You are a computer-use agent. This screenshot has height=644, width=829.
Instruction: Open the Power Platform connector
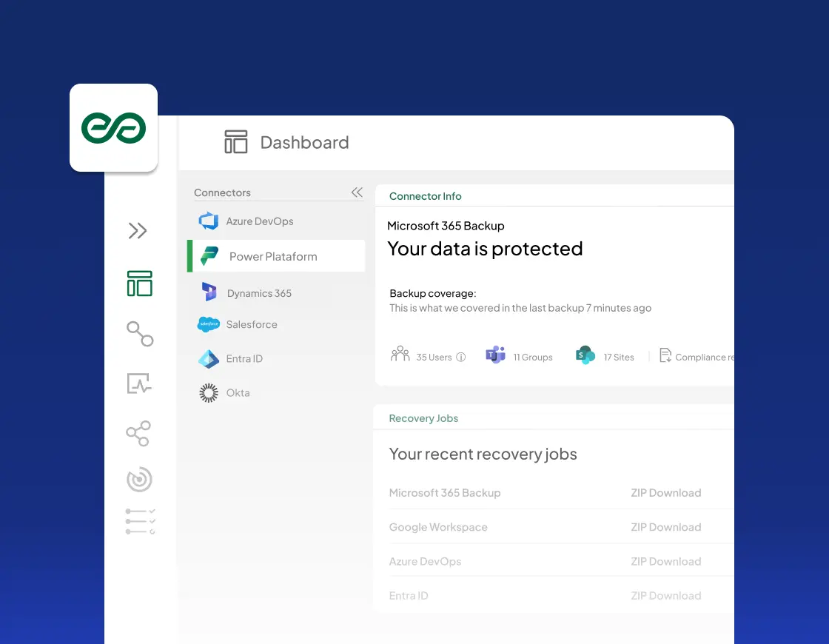(x=274, y=255)
